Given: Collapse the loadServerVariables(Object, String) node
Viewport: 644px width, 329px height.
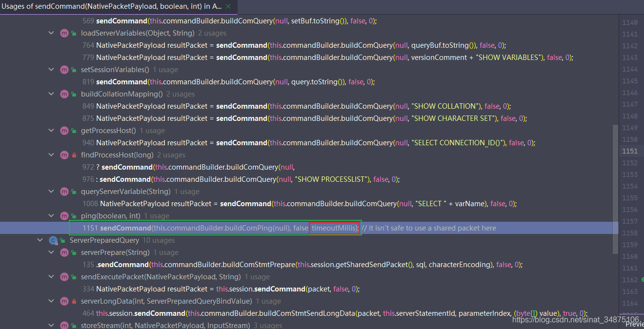Looking at the screenshot, I should point(51,33).
